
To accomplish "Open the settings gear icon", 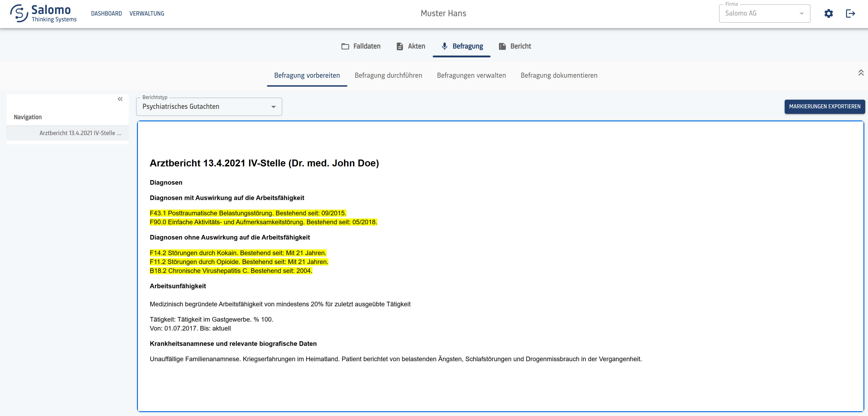I will (828, 13).
